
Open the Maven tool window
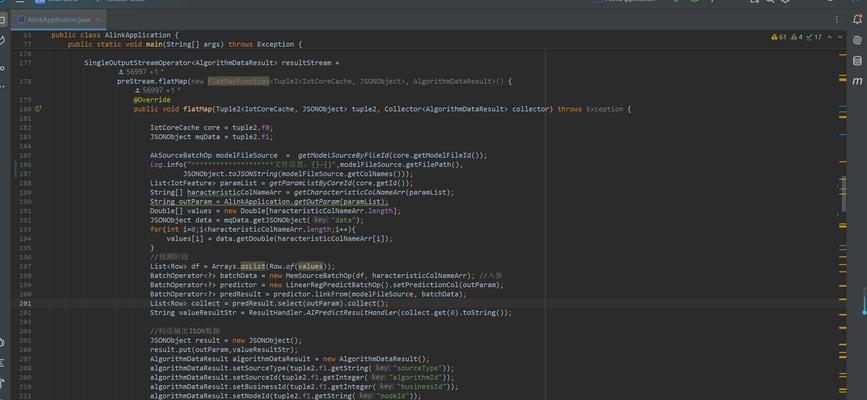(x=857, y=81)
